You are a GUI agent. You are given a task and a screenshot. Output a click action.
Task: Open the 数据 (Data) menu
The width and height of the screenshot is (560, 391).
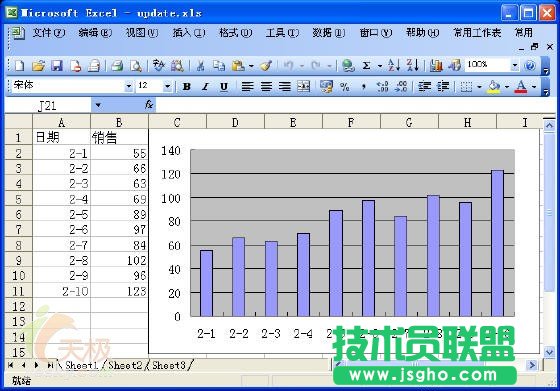click(x=329, y=33)
